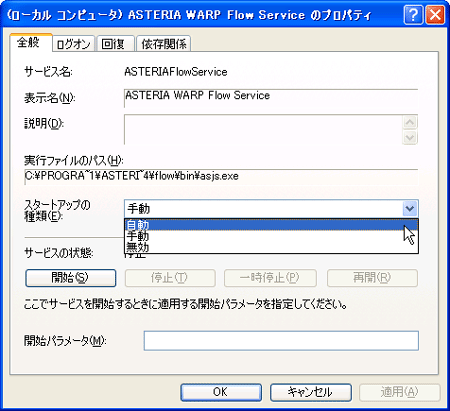Click the title bar help question icon
This screenshot has width=450, height=411.
[413, 15]
